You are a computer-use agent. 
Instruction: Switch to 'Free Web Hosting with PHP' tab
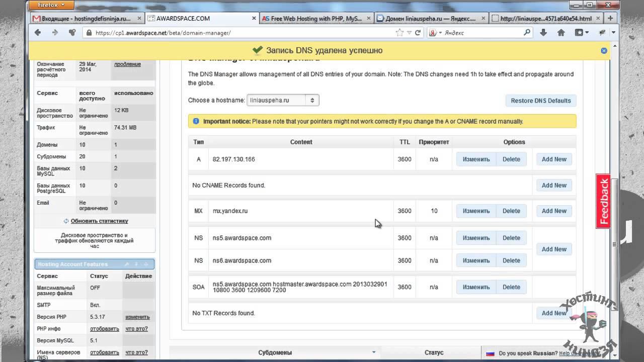317,19
